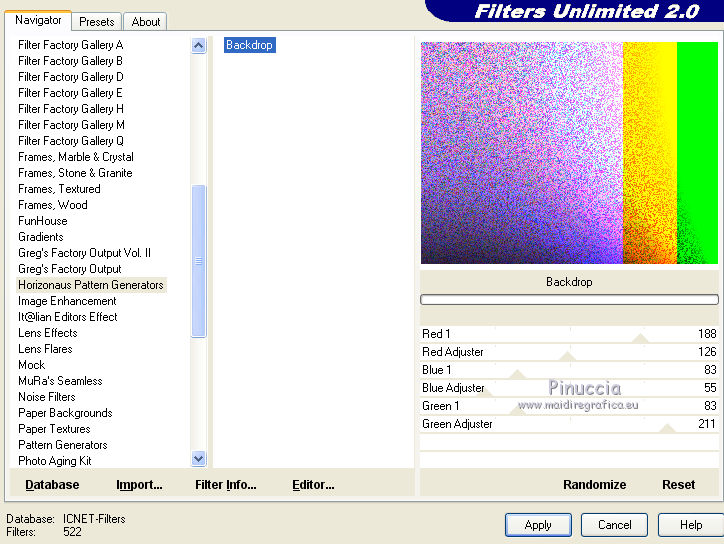Select MuRa's Seamless category
This screenshot has height=544, width=724.
coord(60,381)
